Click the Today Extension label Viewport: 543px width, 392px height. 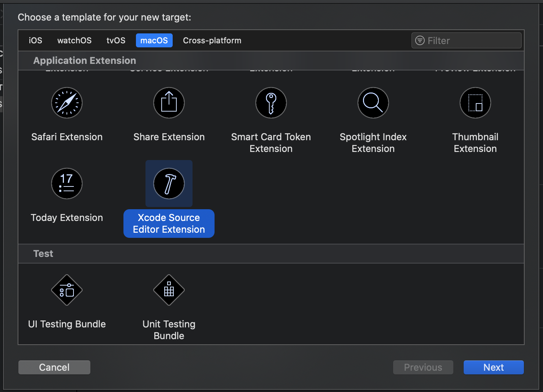(x=67, y=218)
